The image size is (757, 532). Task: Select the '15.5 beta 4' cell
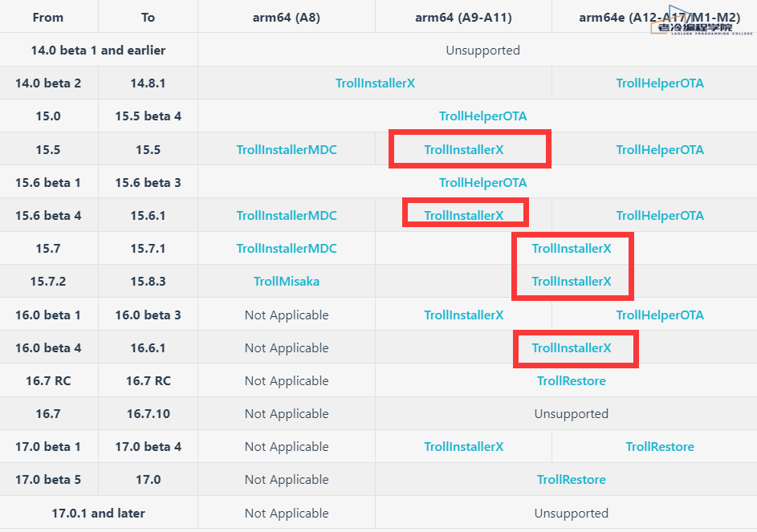pyautogui.click(x=148, y=116)
